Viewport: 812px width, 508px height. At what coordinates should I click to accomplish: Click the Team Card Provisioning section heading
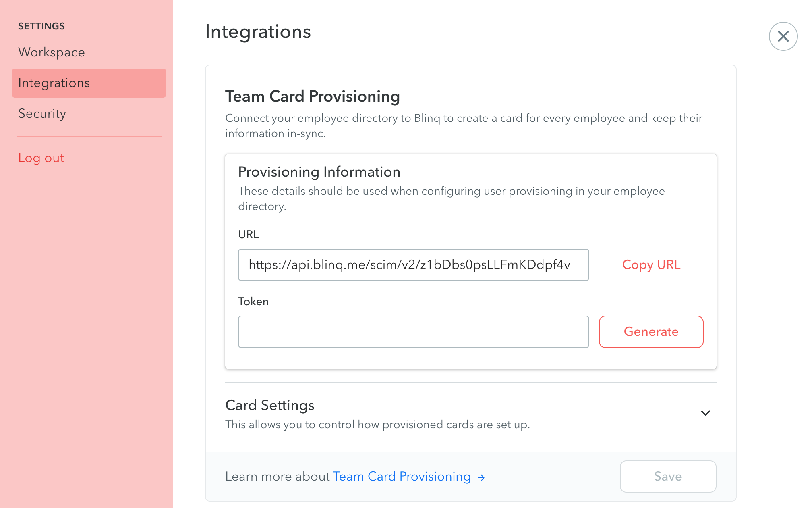312,96
